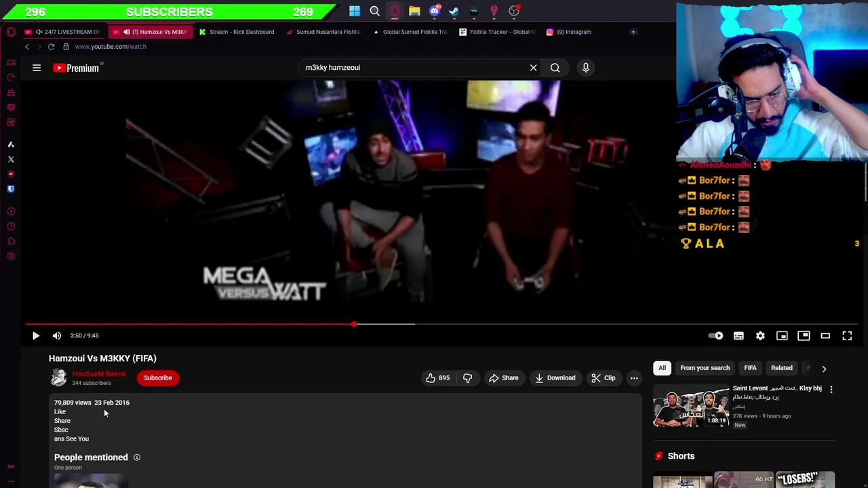Share the Hamzoui Vs M3KKY video
Screen dimensions: 868x488
pos(504,378)
